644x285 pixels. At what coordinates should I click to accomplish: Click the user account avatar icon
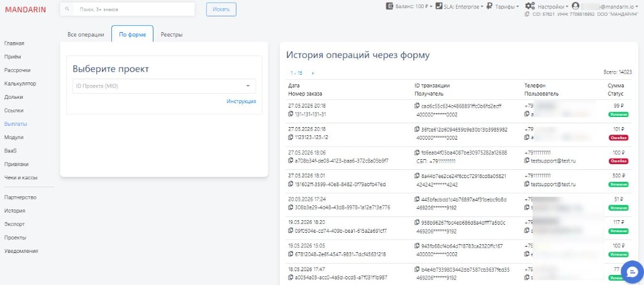[x=575, y=6]
